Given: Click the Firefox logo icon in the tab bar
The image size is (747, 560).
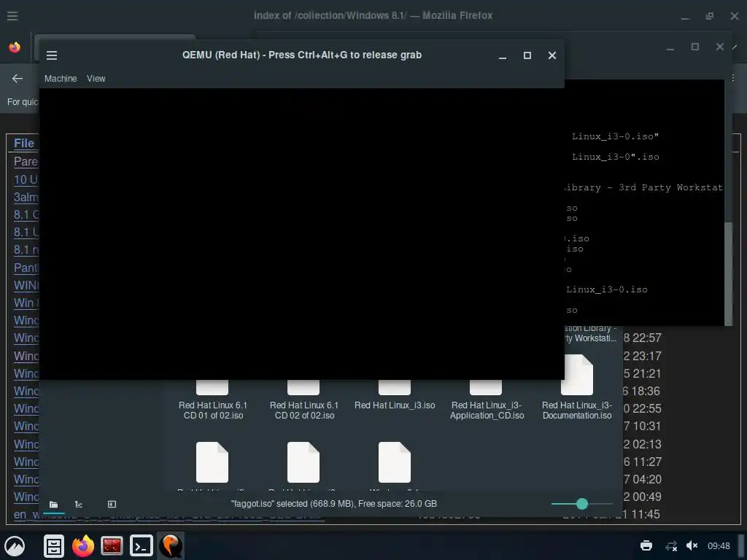Looking at the screenshot, I should (x=15, y=47).
